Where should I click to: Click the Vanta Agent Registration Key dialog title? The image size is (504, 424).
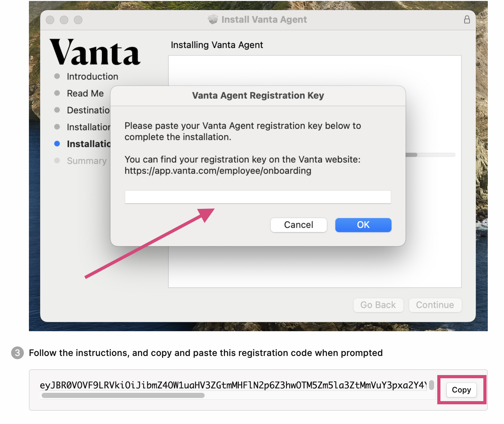click(258, 96)
